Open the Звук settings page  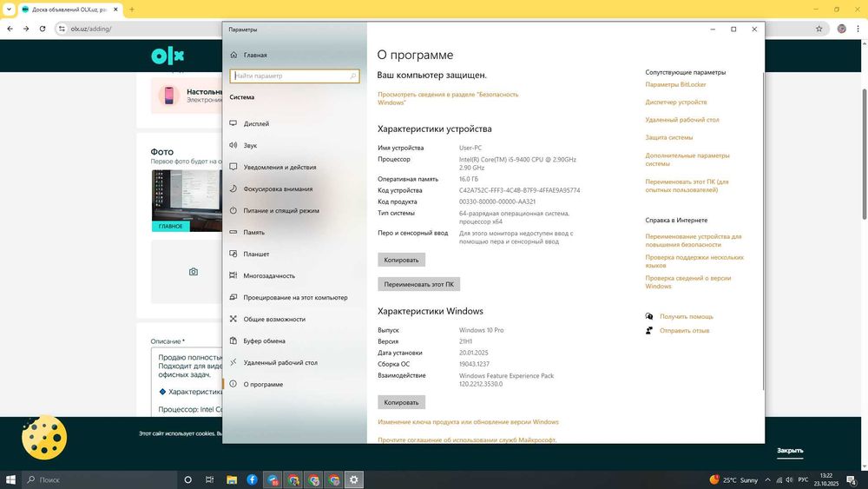coord(244,145)
